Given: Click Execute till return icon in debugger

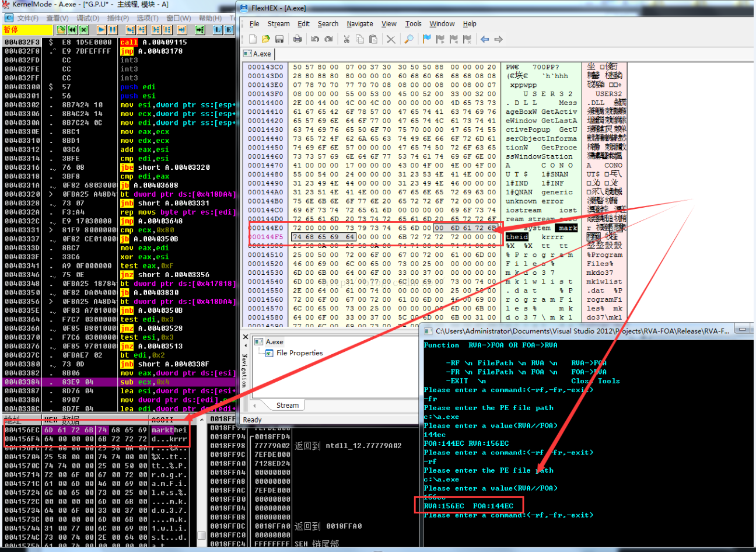Looking at the screenshot, I should tap(182, 30).
